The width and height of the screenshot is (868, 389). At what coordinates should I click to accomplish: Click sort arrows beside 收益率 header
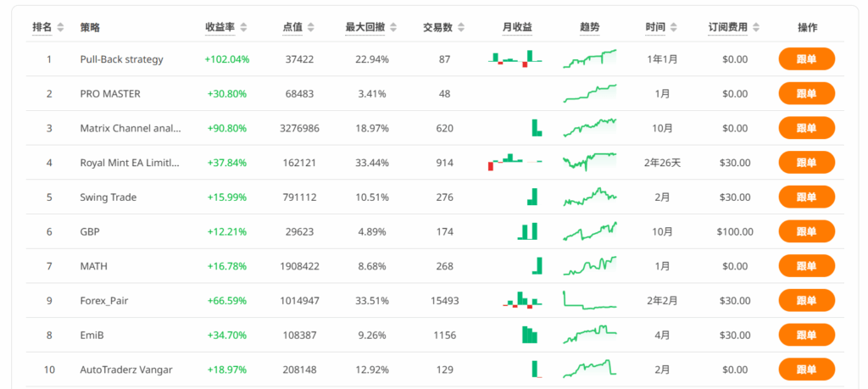tap(244, 27)
